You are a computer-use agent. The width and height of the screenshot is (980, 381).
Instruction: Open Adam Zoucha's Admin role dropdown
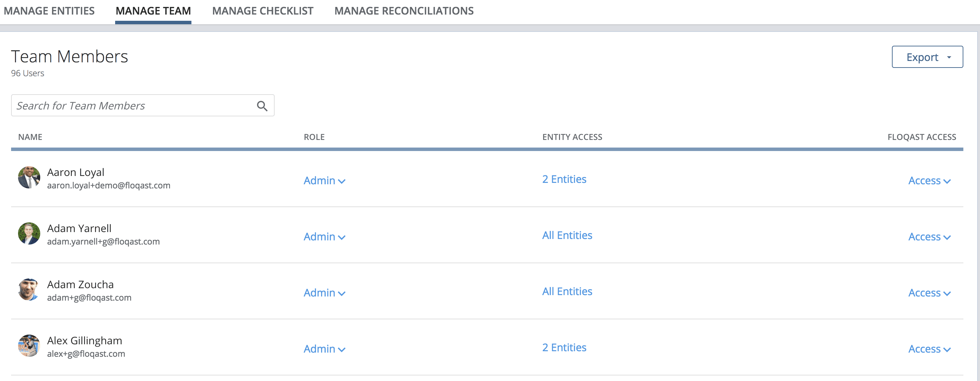point(325,293)
